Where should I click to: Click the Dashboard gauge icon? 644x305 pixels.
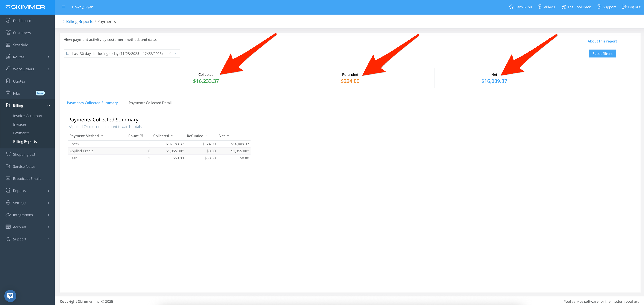[x=8, y=20]
